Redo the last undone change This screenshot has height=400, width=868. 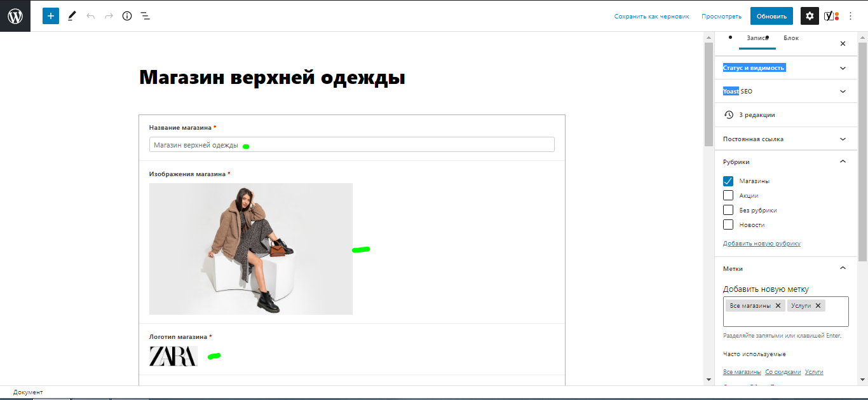109,16
